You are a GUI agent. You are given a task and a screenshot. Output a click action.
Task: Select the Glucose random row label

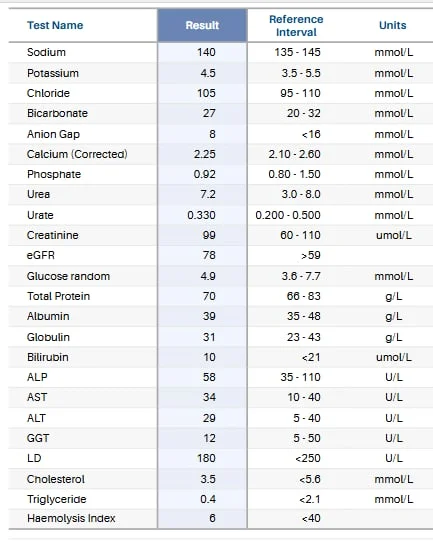click(68, 276)
